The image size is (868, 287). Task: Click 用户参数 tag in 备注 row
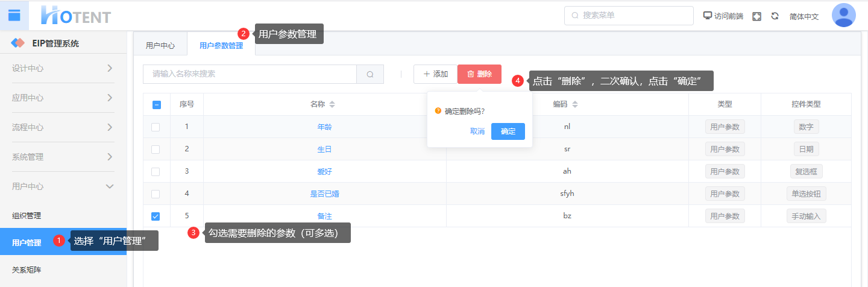725,216
